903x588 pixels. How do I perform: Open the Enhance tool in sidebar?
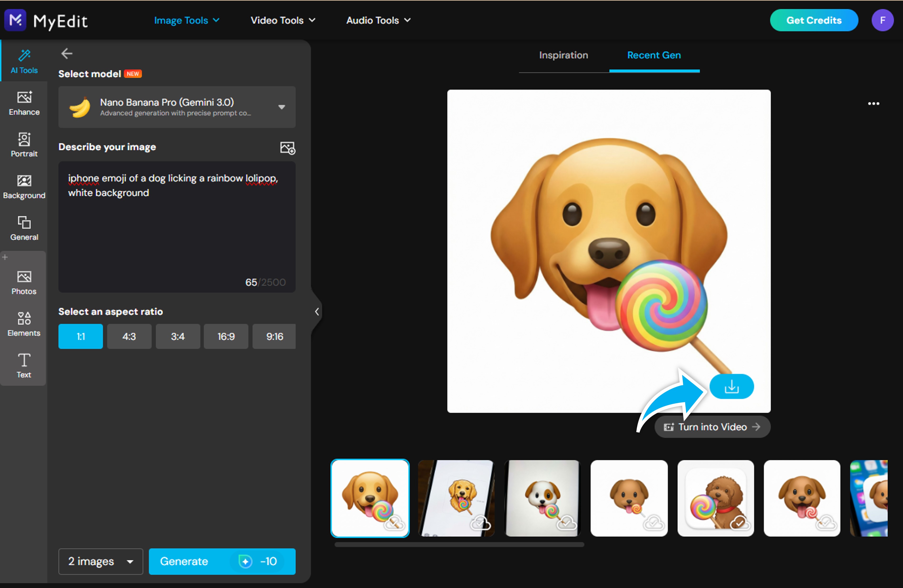point(24,103)
